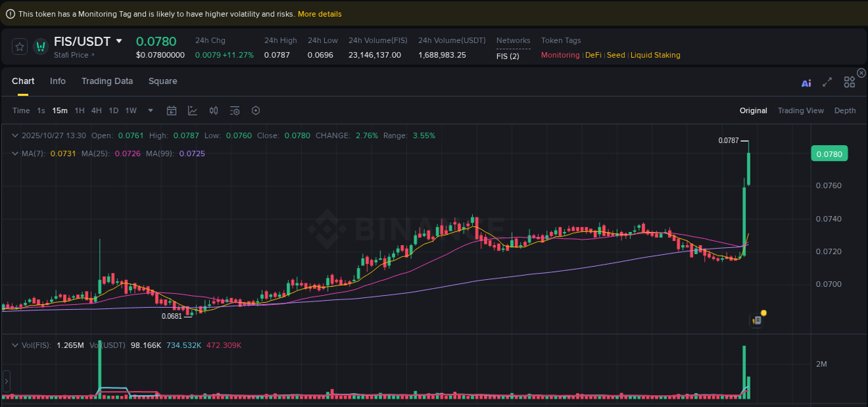Toggle the favorite star for FIS/USDT

coord(19,47)
